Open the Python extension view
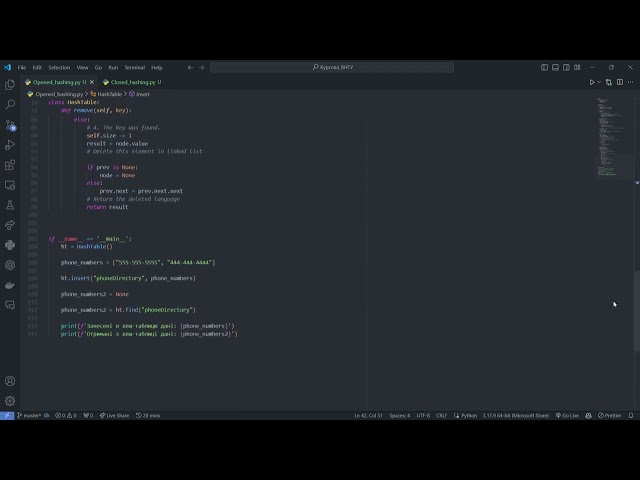Image resolution: width=640 pixels, height=480 pixels. pos(10,245)
